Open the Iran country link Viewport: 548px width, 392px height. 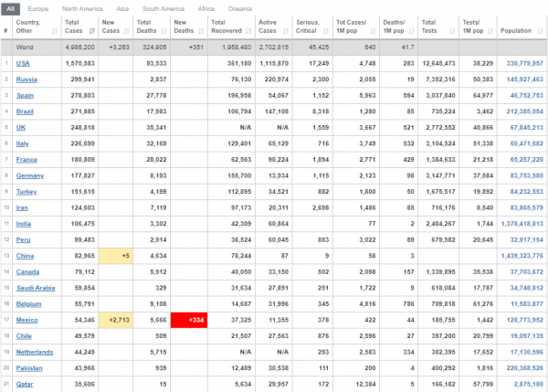[x=22, y=208]
